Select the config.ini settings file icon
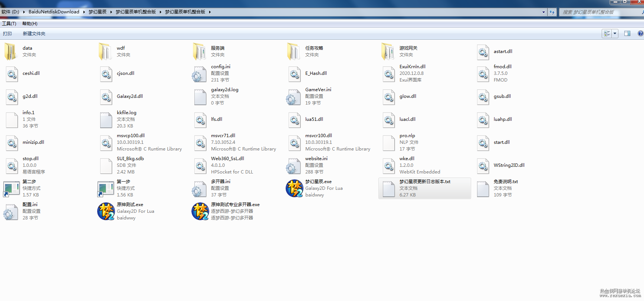This screenshot has height=301, width=644. coord(200,74)
